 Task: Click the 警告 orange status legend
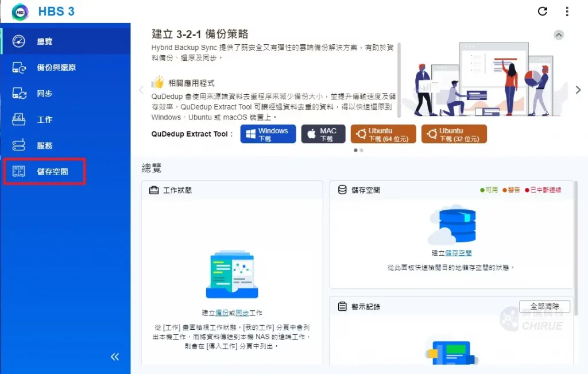(512, 190)
